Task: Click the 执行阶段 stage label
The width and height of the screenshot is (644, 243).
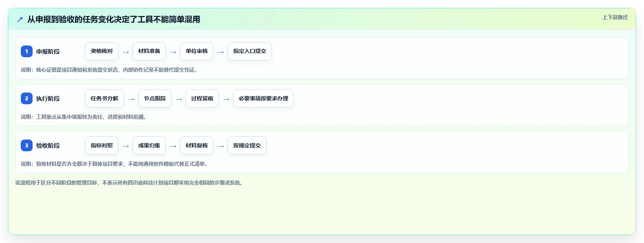Action: (x=48, y=98)
